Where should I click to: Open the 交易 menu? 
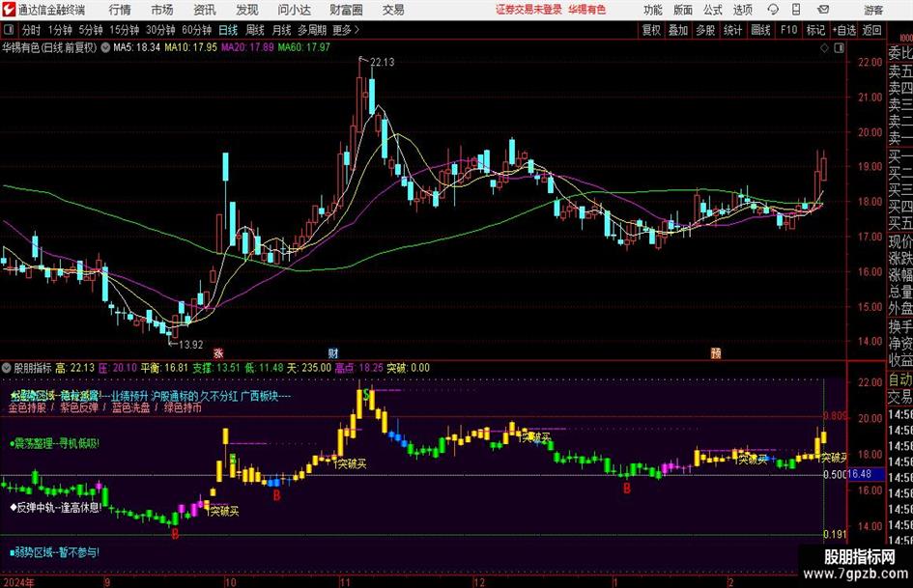tap(393, 10)
